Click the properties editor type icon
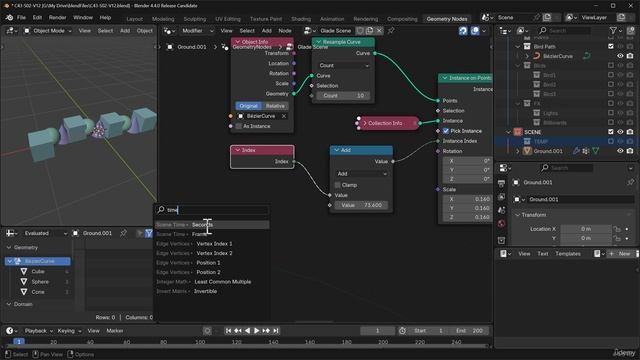 pyautogui.click(x=505, y=168)
